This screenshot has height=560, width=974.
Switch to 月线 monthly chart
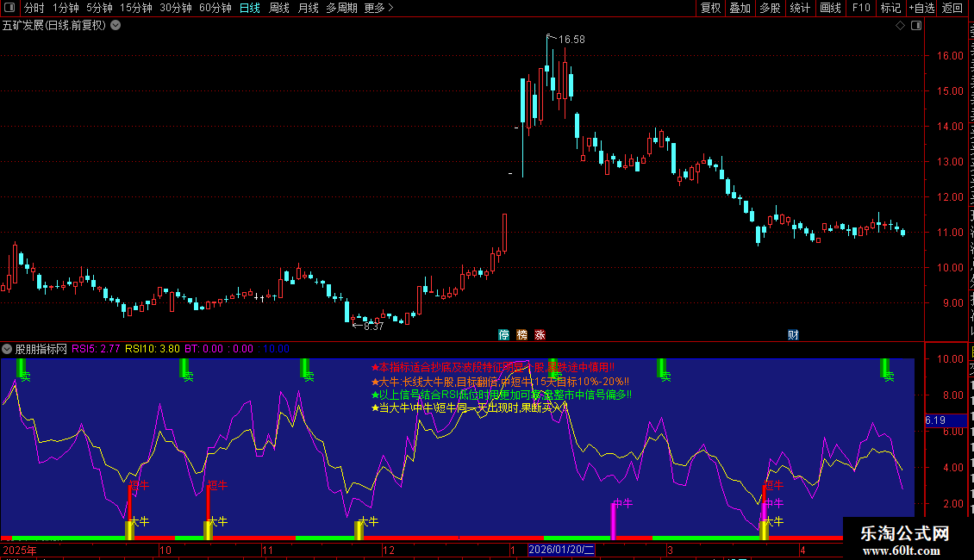(308, 8)
